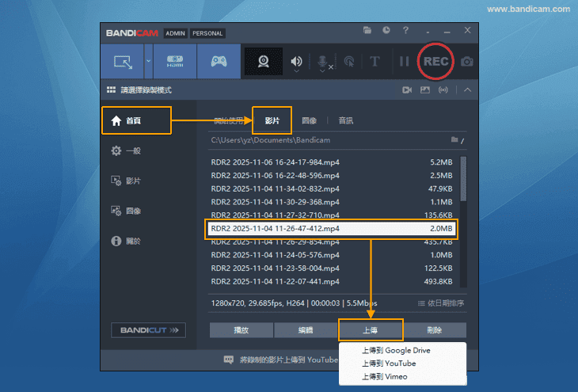The height and width of the screenshot is (392, 578).
Task: Switch to game recording mode
Action: coord(218,62)
